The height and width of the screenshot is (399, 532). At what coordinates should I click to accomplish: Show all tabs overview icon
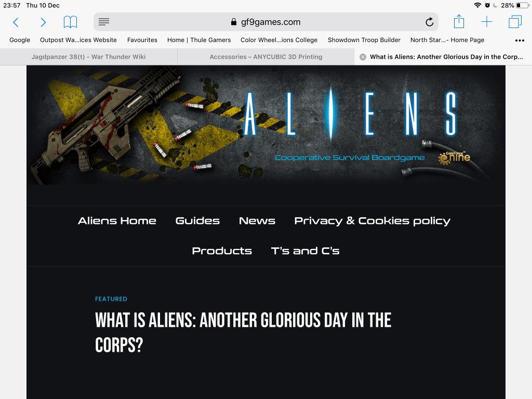515,22
